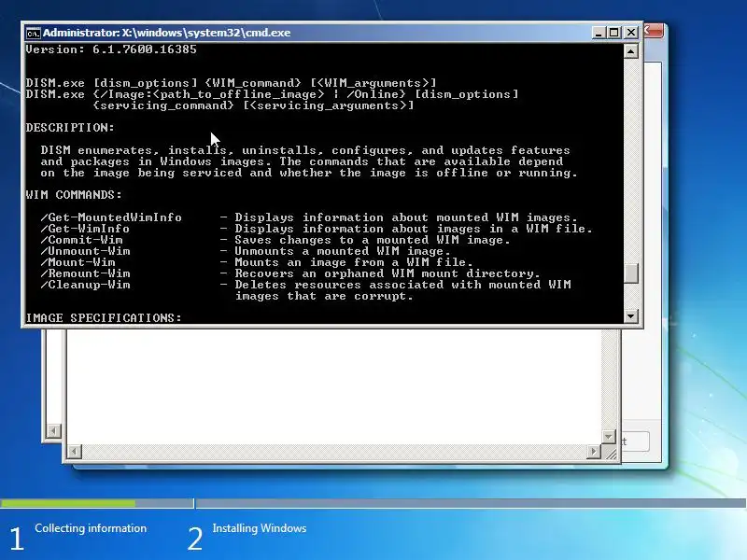747x560 pixels.
Task: Click the background window's horizontal scrollbar left arrow
Action: [x=74, y=451]
